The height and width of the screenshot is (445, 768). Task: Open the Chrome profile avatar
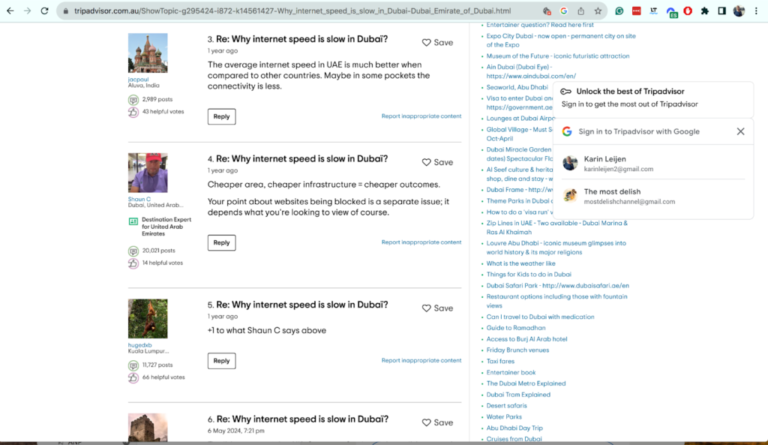(739, 11)
